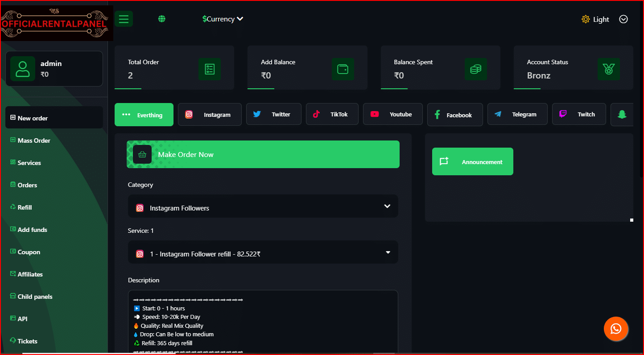Click the globe language icon

pos(162,19)
